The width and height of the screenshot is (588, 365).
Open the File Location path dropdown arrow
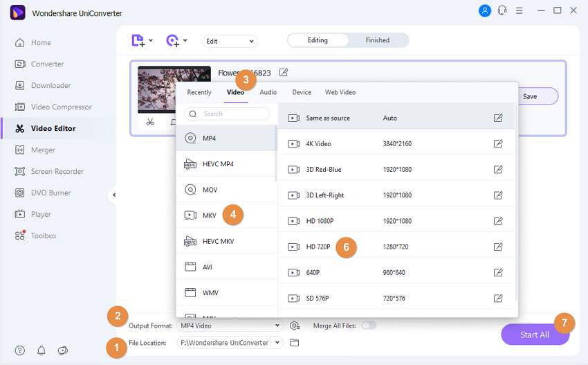(277, 342)
